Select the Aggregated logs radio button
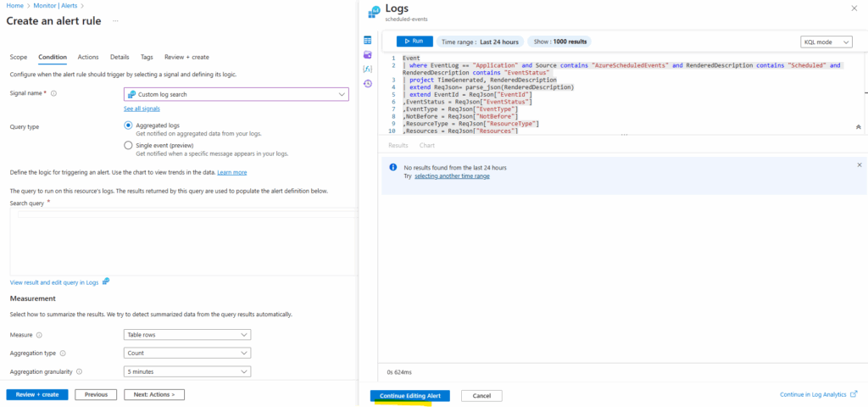Image resolution: width=868 pixels, height=407 pixels. click(129, 125)
